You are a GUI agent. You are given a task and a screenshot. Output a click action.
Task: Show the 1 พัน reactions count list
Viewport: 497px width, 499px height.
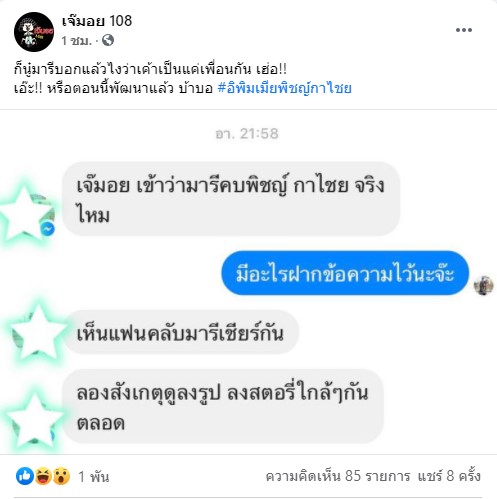94,477
